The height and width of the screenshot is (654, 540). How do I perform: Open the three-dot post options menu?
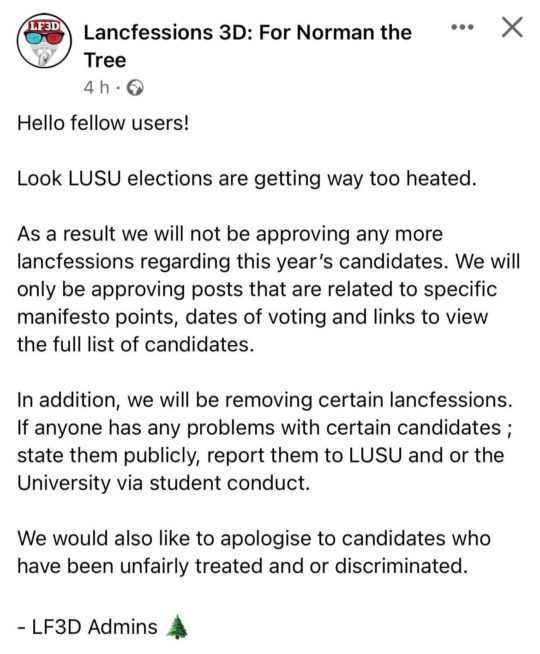(462, 28)
